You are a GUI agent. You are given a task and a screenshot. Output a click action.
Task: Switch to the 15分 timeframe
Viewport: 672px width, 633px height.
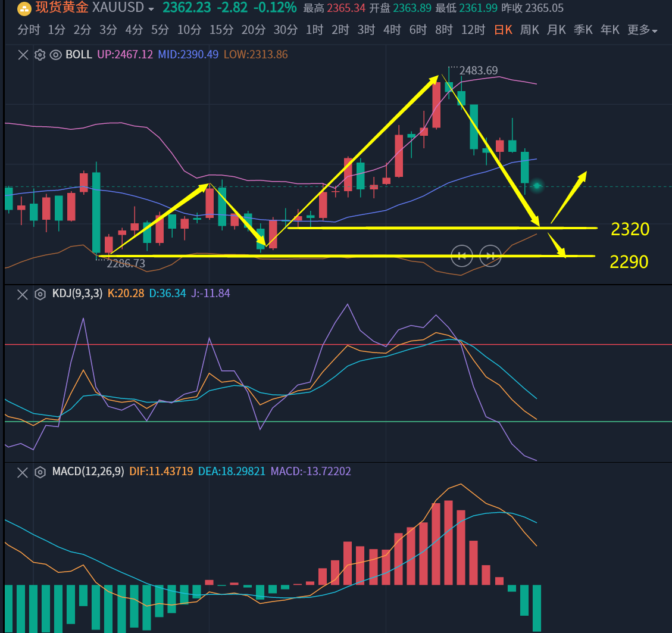pyautogui.click(x=221, y=30)
